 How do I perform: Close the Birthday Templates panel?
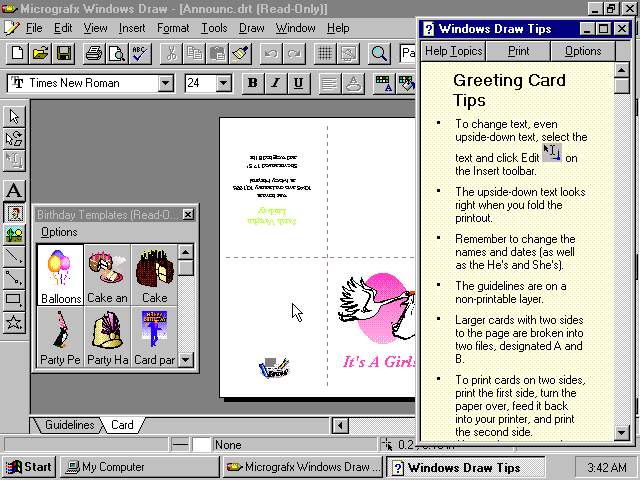(x=188, y=214)
